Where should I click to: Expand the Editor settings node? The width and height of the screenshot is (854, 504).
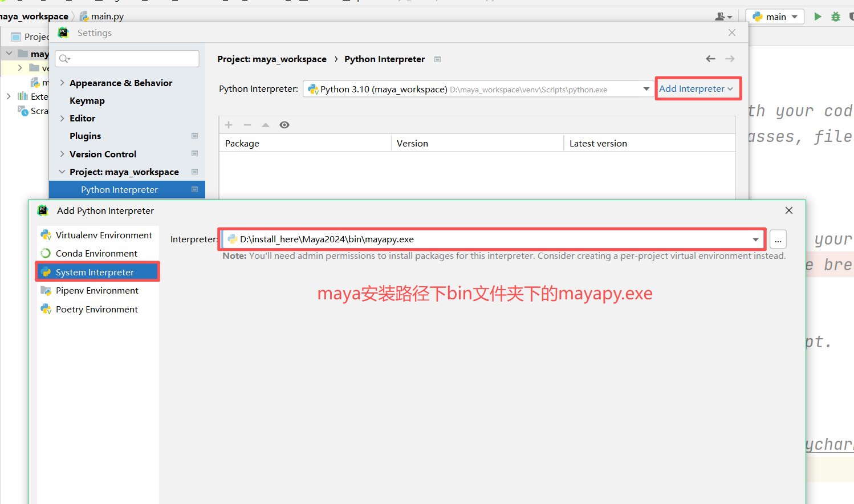[x=62, y=118]
